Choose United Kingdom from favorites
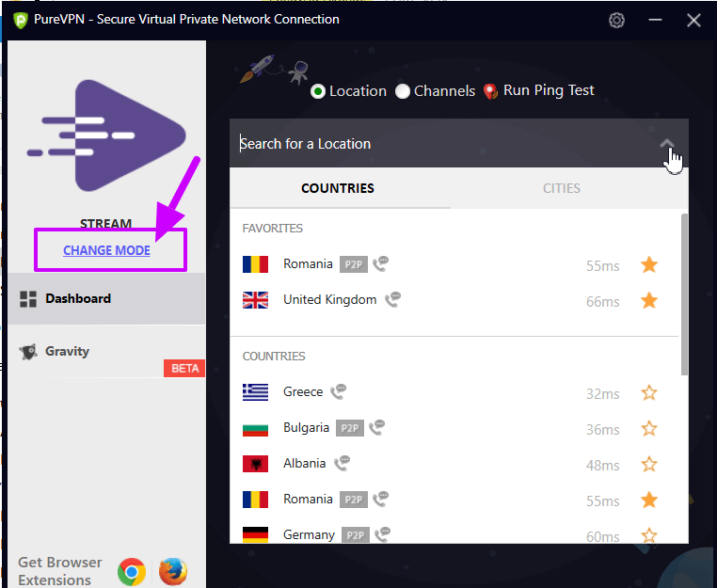Image resolution: width=717 pixels, height=588 pixels. 454,300
